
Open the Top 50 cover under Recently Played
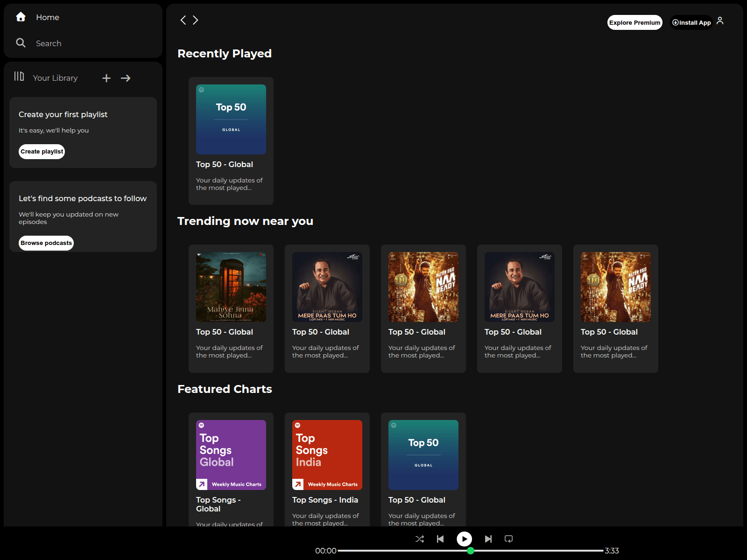231,119
